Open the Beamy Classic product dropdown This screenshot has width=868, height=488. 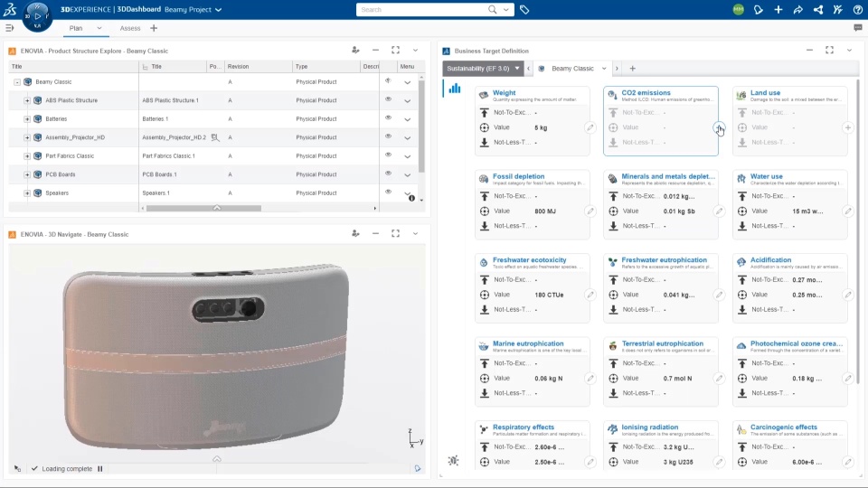click(x=604, y=69)
